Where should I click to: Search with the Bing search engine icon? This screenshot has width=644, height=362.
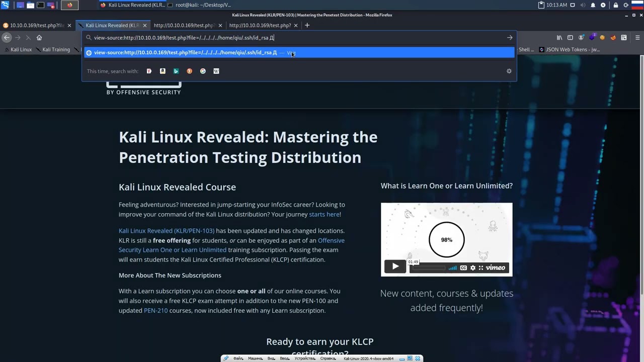pyautogui.click(x=176, y=71)
